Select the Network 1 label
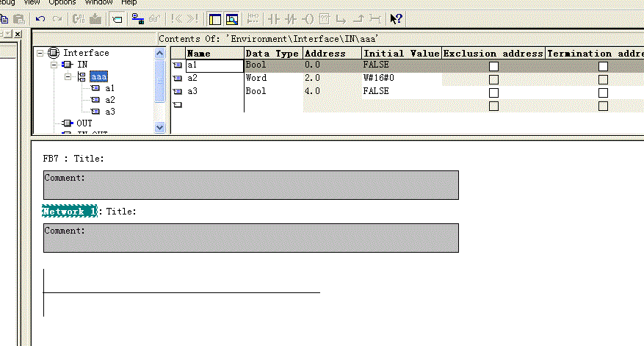 70,212
